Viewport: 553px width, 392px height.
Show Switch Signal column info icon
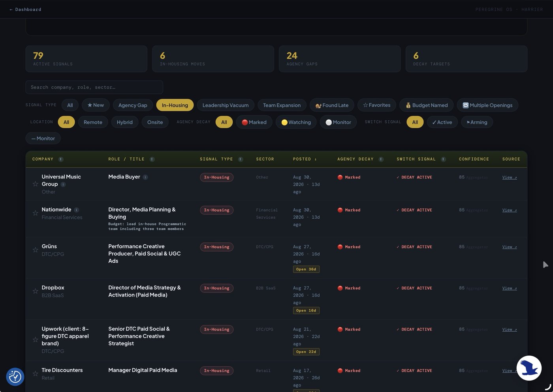point(443,159)
